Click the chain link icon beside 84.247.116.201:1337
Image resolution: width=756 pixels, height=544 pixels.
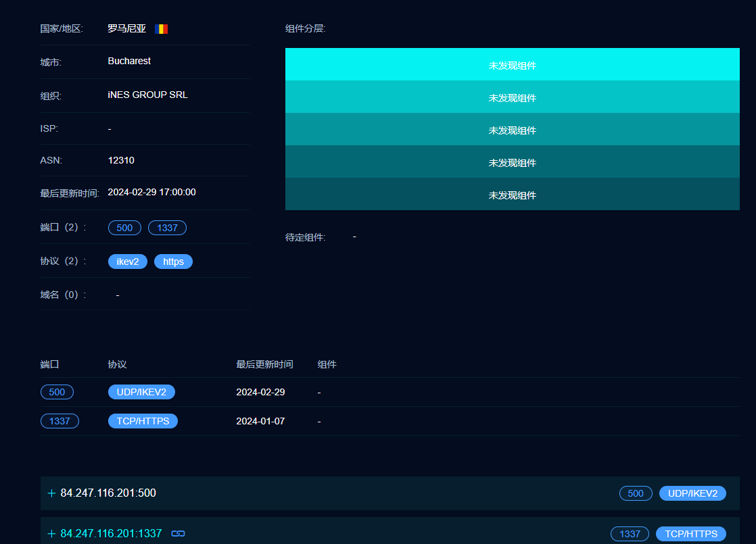click(x=178, y=534)
